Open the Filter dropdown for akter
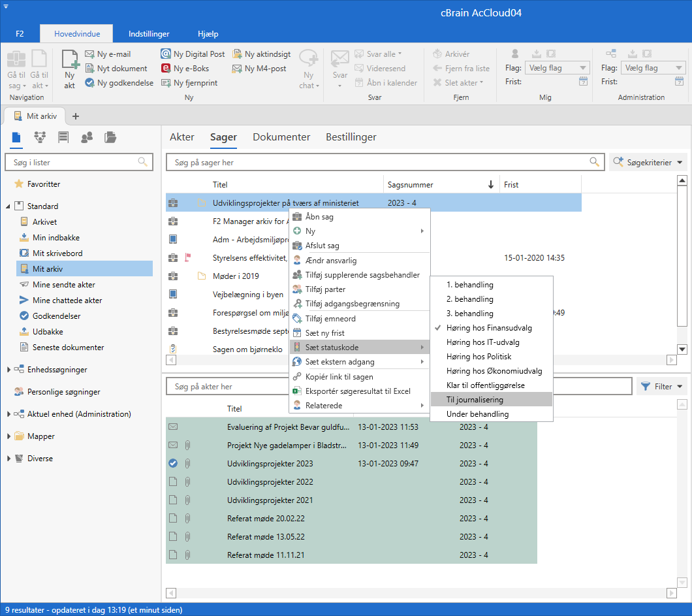The height and width of the screenshot is (616, 692). tap(662, 387)
